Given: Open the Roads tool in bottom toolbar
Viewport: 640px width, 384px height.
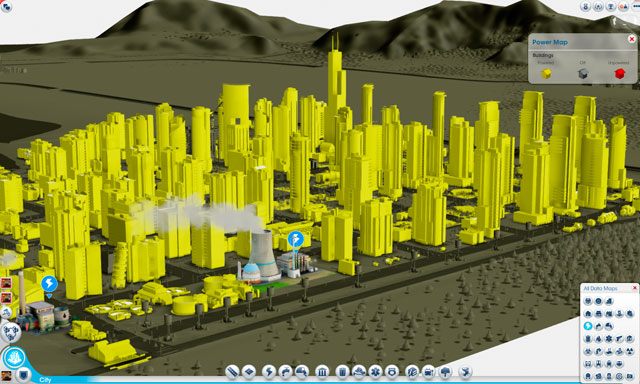Looking at the screenshot, I should pyautogui.click(x=233, y=372).
